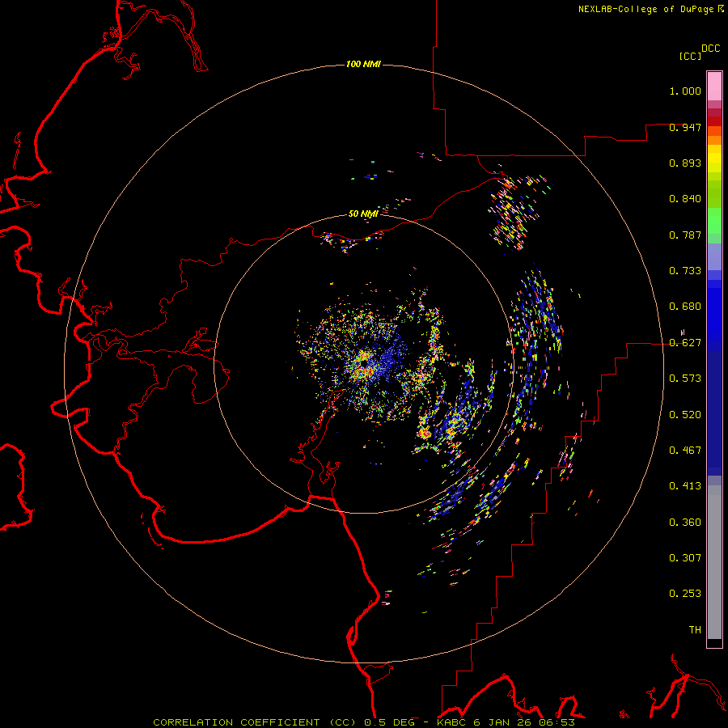
Task: Pick the periwinkle swatch above 0.733
Action: point(714,257)
